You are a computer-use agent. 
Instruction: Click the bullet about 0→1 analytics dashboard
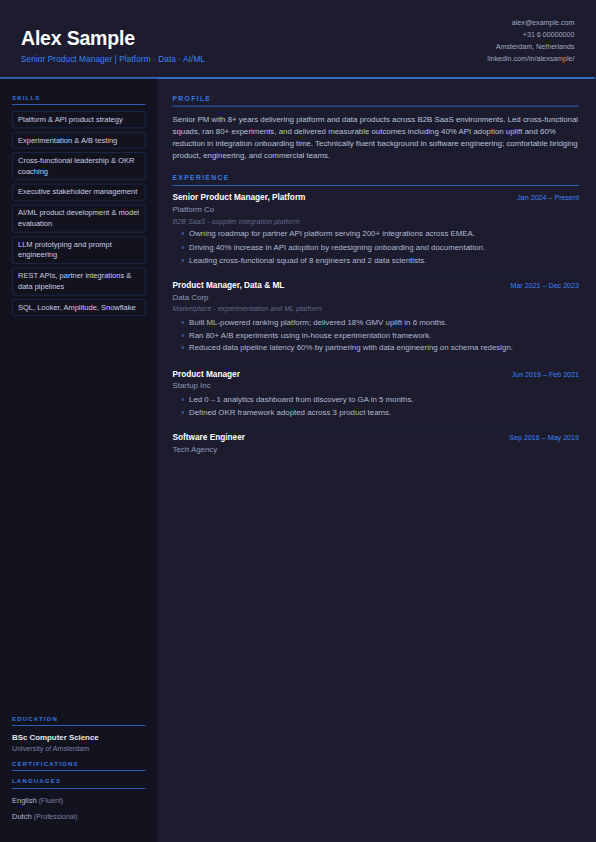301,400
